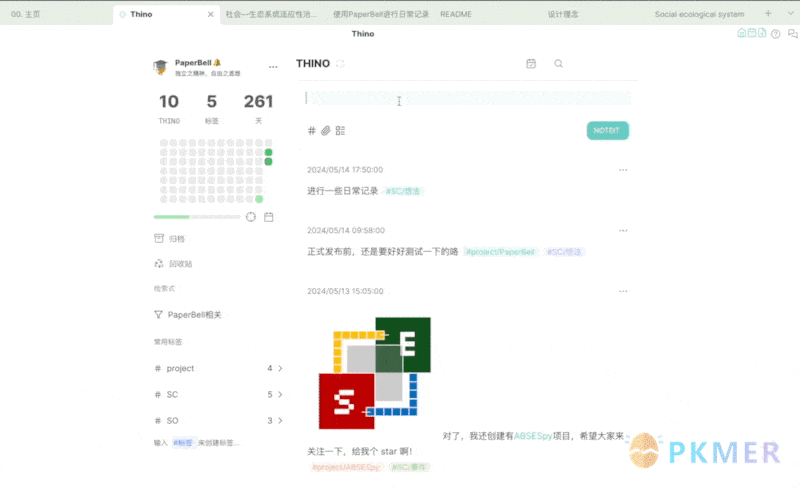Screen dimensions: 800x492
Task: Click the green heatmap cell in the second row
Action: 268,152
